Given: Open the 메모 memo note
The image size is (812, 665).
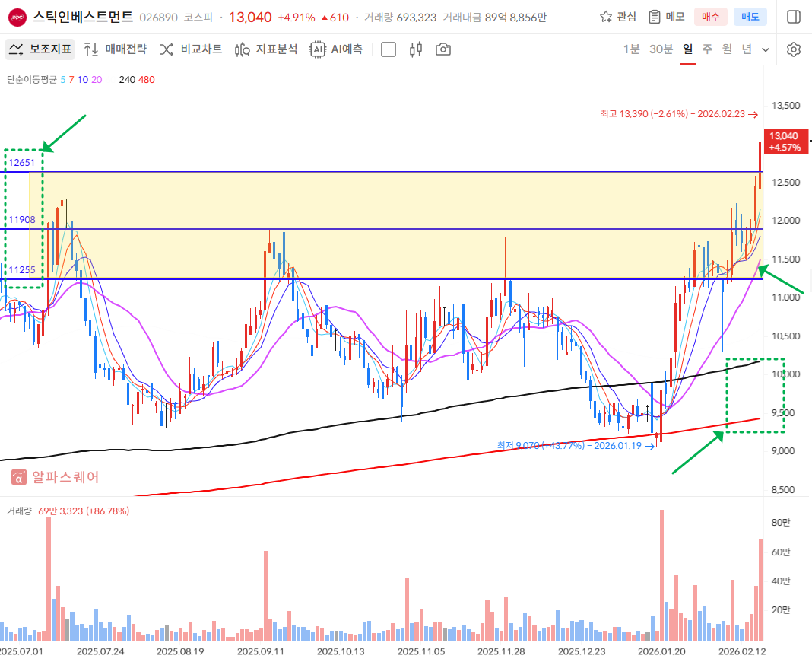Looking at the screenshot, I should click(666, 17).
